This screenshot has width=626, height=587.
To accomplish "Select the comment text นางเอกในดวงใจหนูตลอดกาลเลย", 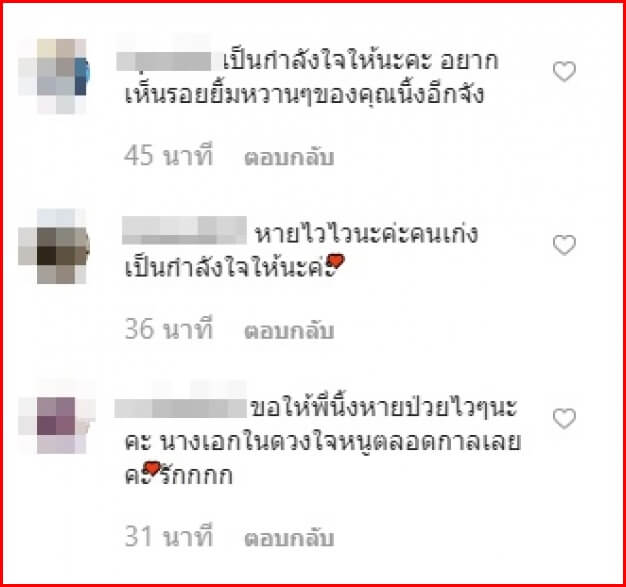I will click(x=341, y=442).
